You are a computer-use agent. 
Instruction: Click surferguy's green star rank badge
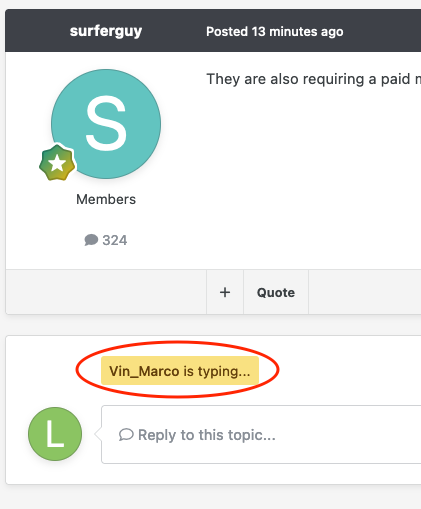(57, 163)
